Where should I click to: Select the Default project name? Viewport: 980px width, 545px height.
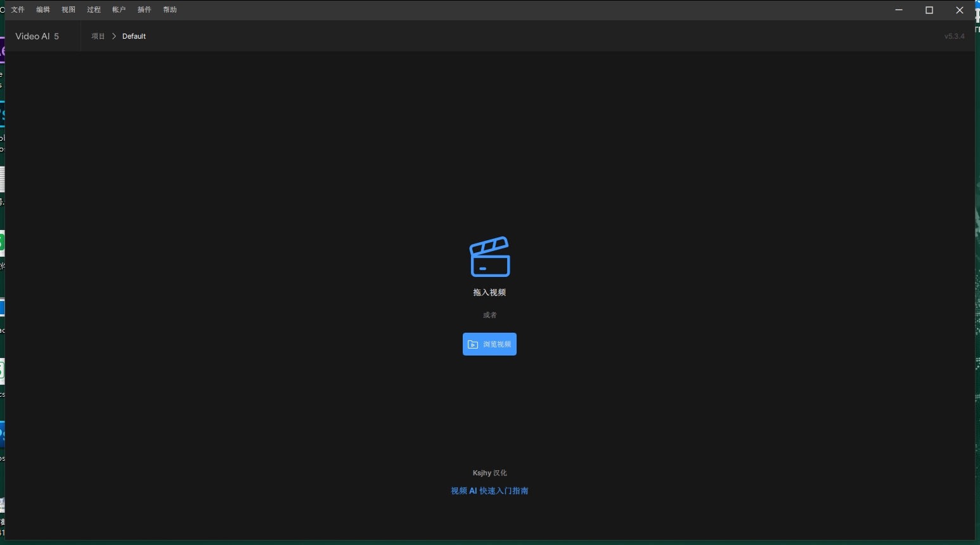(133, 35)
